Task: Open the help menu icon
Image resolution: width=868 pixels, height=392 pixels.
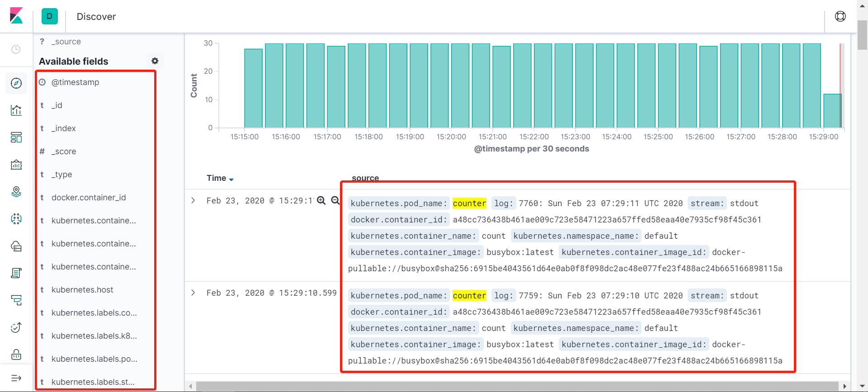Action: [x=840, y=16]
